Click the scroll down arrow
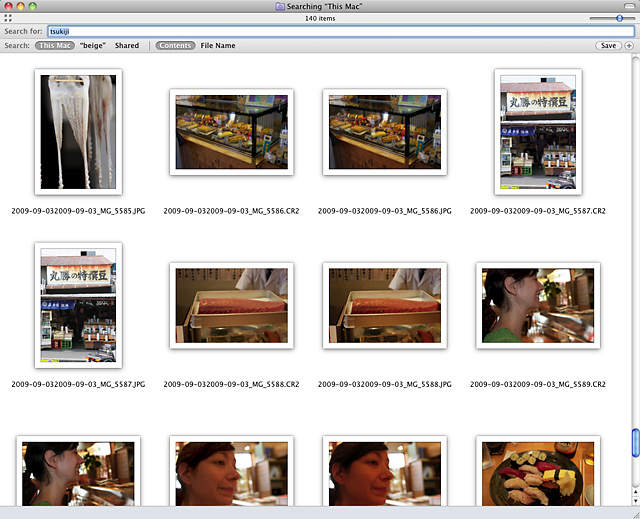Image resolution: width=640 pixels, height=519 pixels. 634,500
